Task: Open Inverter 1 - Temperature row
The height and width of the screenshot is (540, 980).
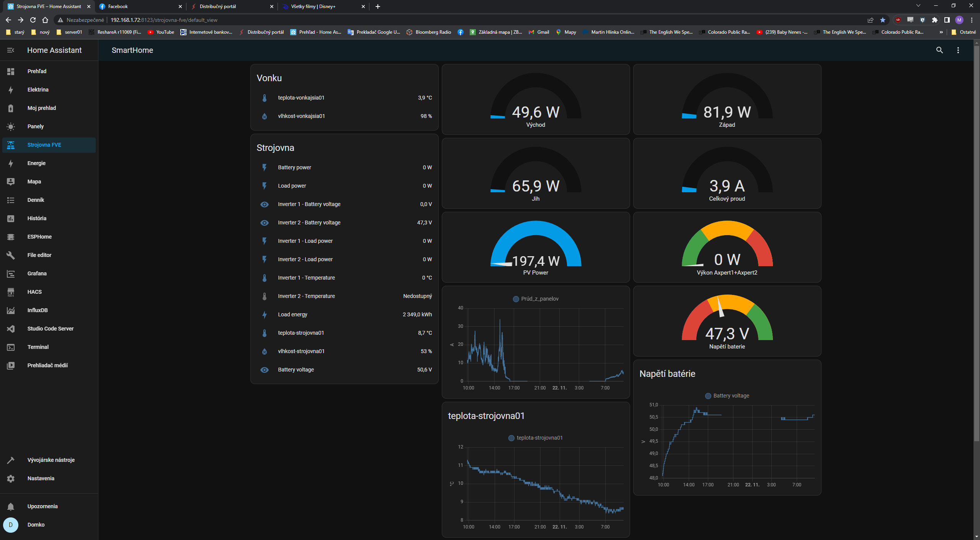Action: pos(344,278)
